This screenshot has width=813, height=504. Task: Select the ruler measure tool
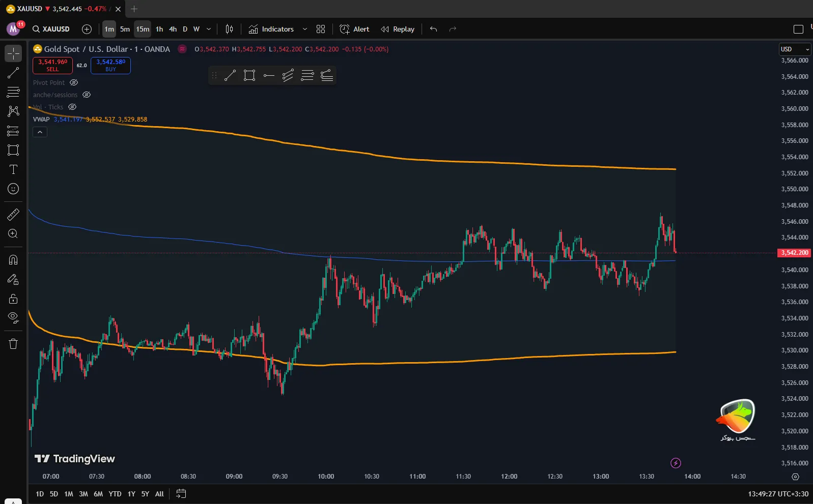(13, 215)
